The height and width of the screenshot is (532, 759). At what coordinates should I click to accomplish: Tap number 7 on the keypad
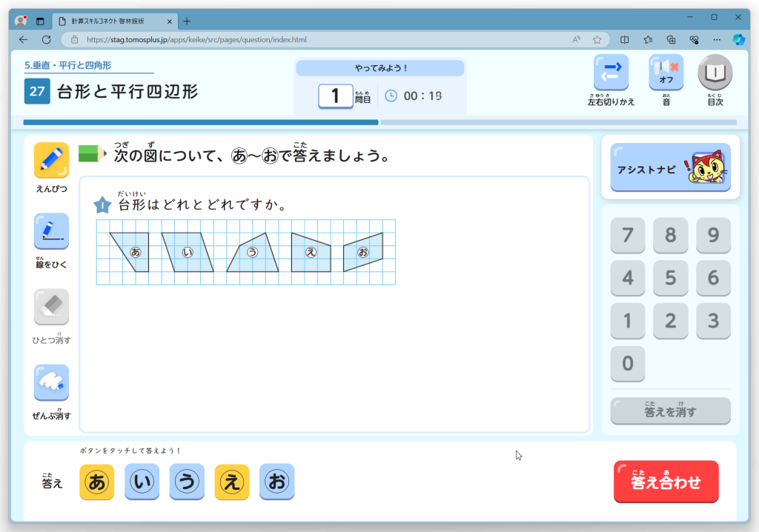coord(628,236)
